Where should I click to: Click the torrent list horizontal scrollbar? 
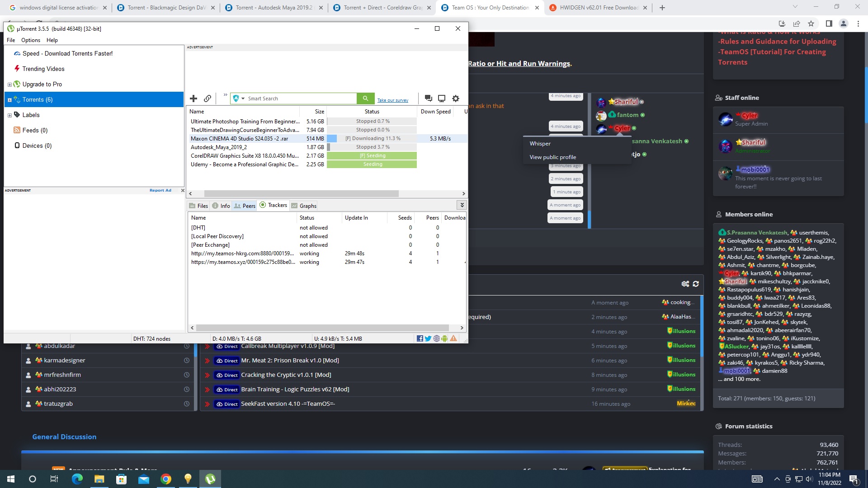(301, 193)
